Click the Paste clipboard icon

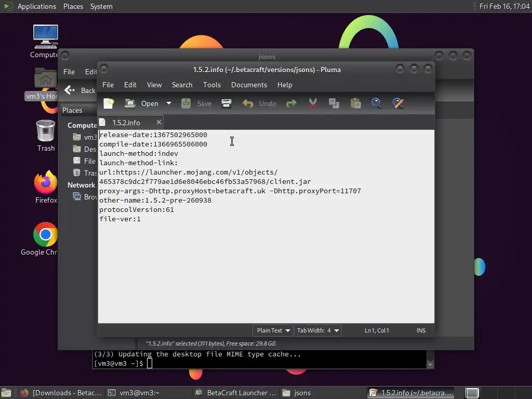coord(355,103)
